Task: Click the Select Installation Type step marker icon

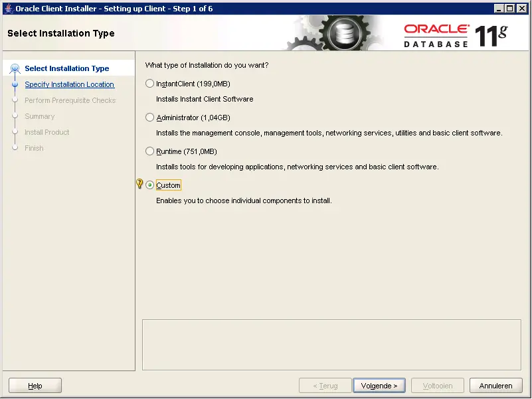Action: tap(15, 69)
